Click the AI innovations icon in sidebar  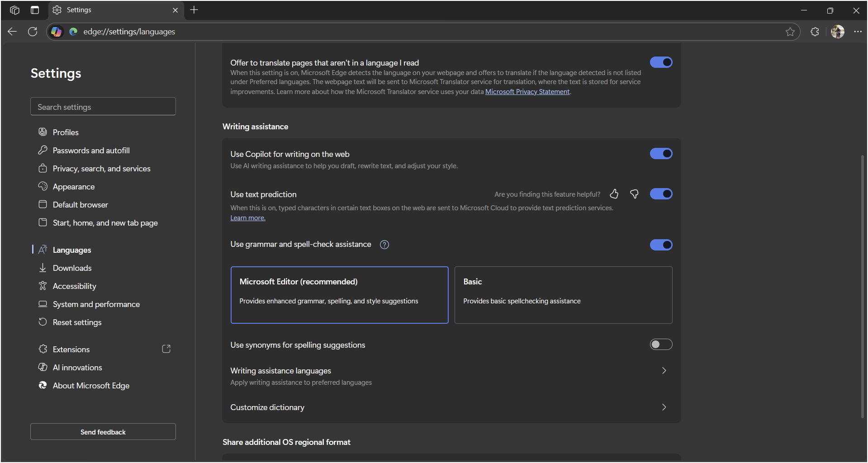pyautogui.click(x=43, y=367)
